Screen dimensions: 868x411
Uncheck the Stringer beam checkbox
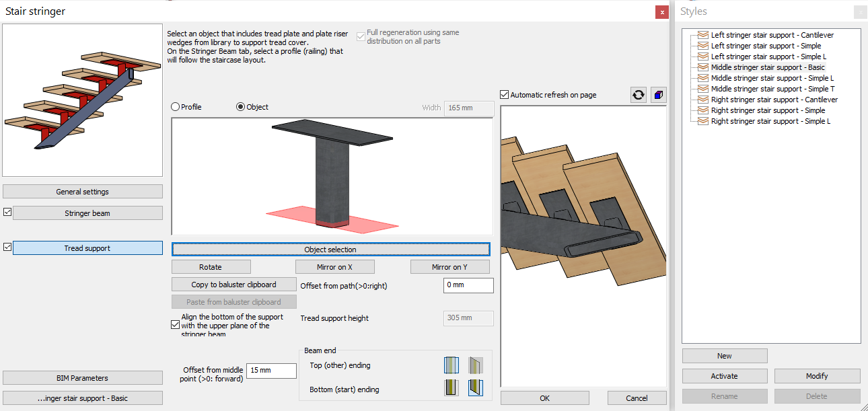coord(7,213)
